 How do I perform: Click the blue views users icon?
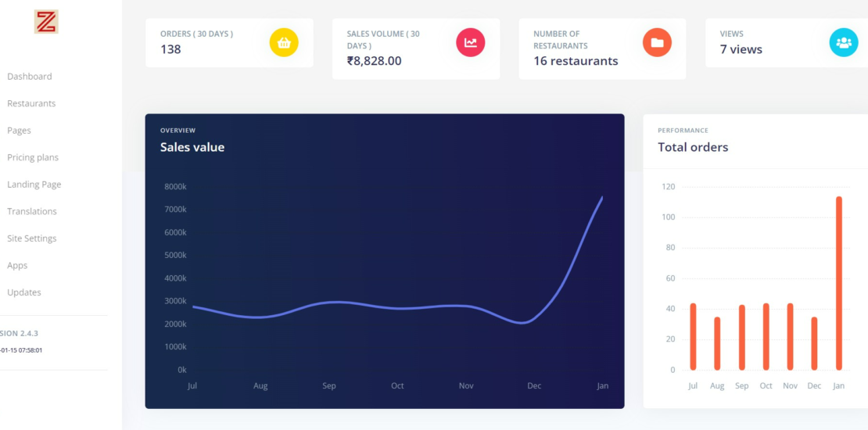click(843, 42)
